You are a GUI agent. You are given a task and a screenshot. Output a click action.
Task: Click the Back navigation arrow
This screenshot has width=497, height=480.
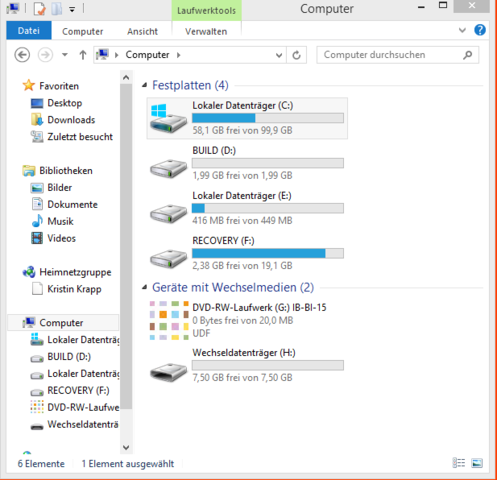[22, 55]
